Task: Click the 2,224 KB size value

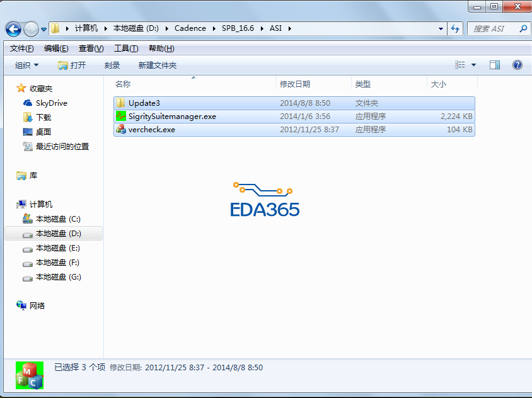Action: pos(456,117)
